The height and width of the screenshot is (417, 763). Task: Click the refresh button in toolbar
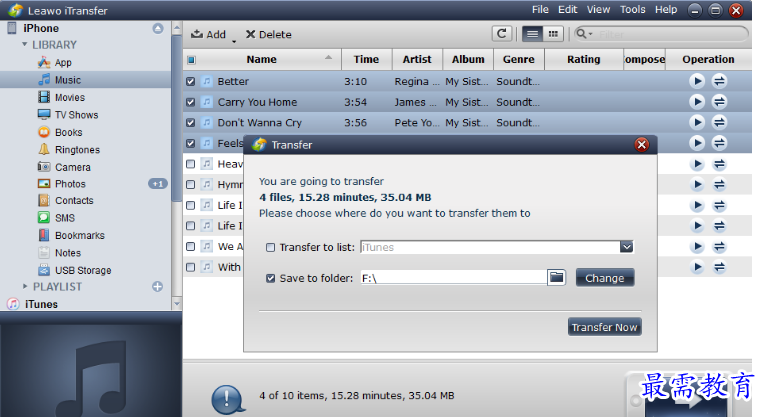click(x=501, y=34)
